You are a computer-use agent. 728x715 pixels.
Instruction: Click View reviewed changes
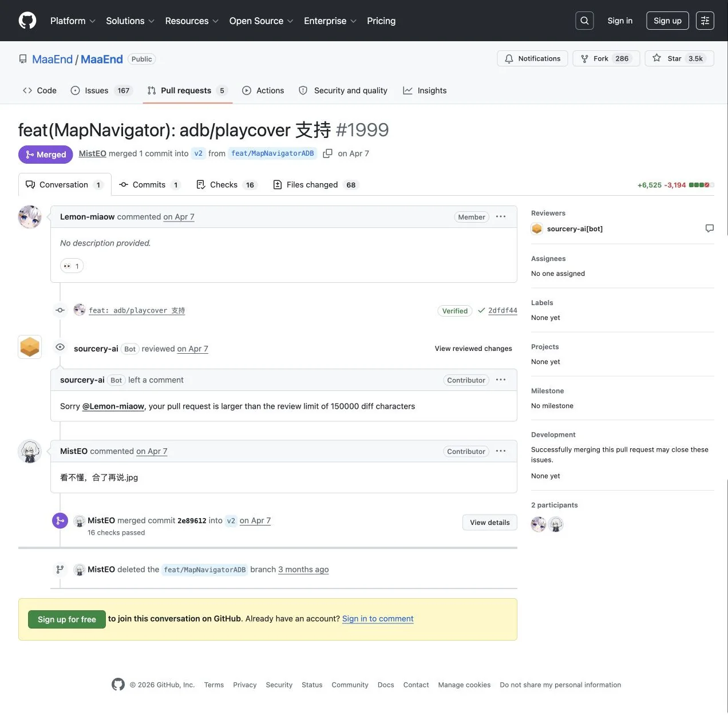[473, 348]
